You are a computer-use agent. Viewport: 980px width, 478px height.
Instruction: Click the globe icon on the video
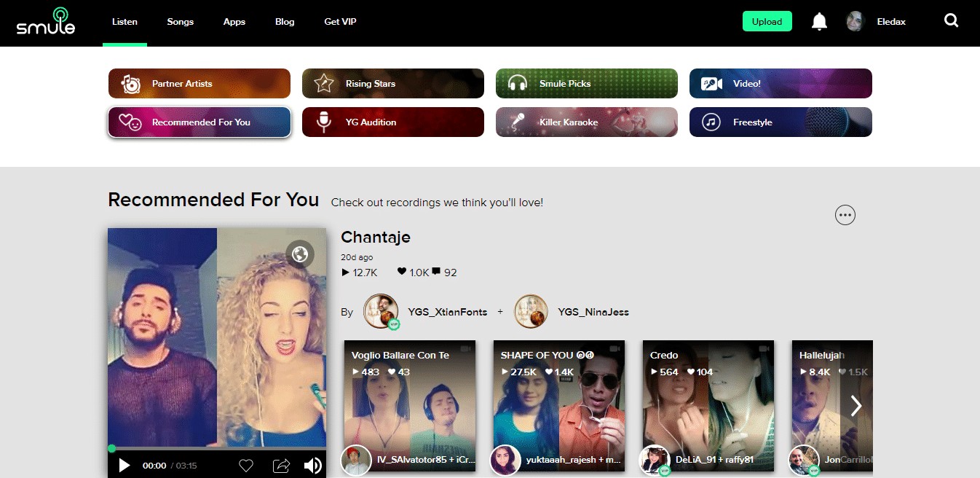[299, 254]
